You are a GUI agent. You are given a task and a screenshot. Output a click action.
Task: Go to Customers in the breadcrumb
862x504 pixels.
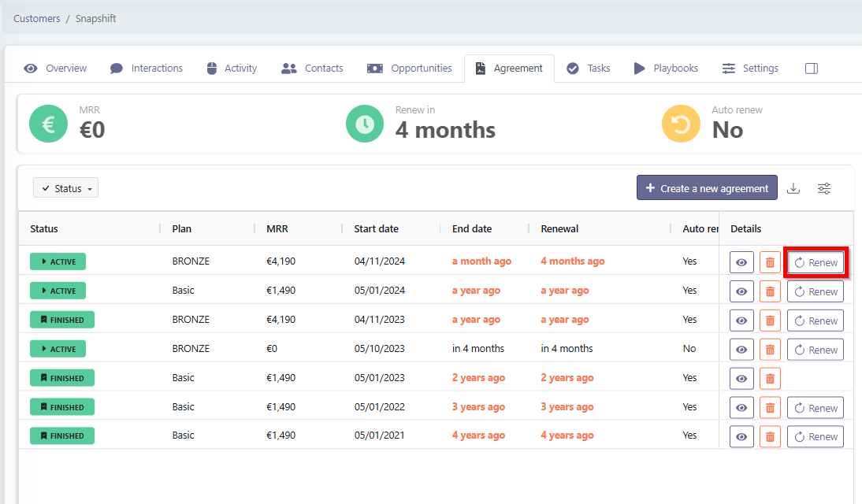[x=36, y=18]
